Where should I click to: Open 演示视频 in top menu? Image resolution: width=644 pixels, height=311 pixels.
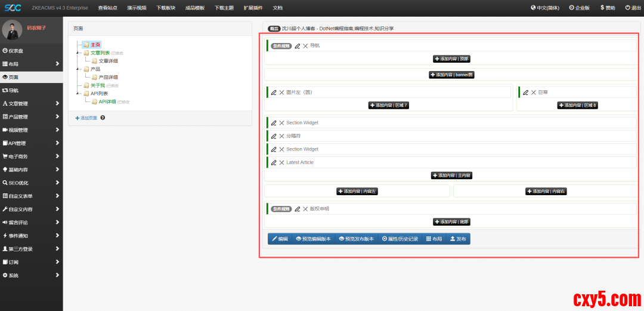137,8
